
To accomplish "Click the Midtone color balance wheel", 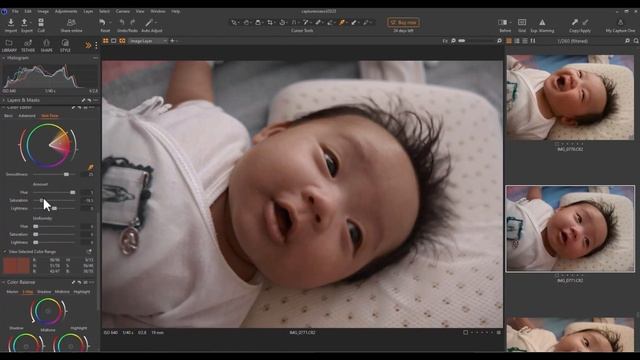I will point(48,311).
